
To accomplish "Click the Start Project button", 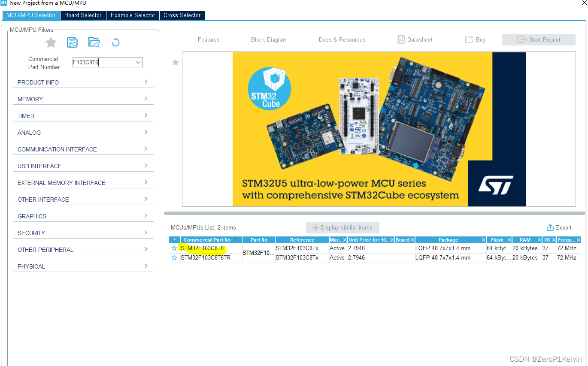I will tap(539, 39).
